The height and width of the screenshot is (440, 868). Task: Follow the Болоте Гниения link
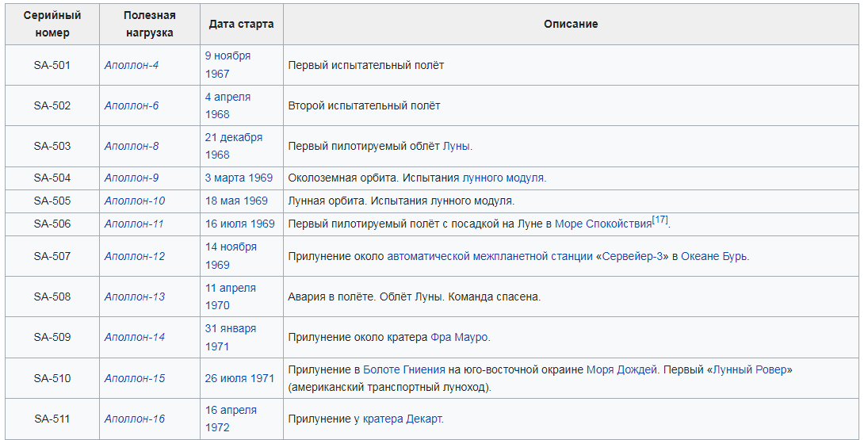pyautogui.click(x=404, y=369)
